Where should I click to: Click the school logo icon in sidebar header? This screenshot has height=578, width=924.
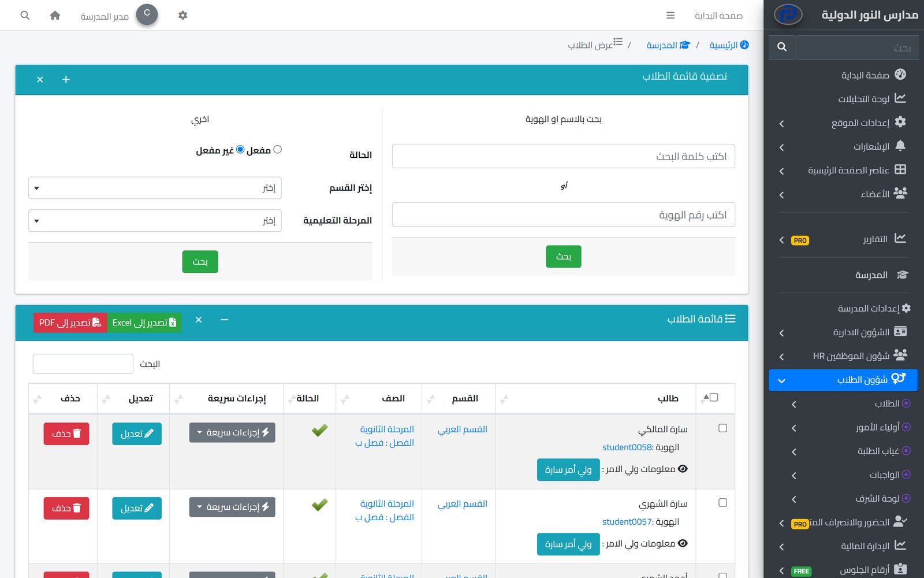788,14
